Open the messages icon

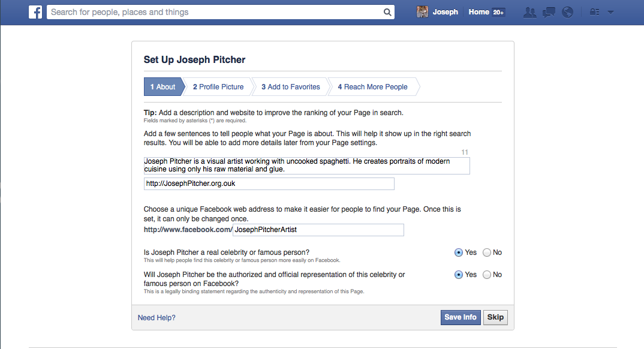tap(549, 13)
